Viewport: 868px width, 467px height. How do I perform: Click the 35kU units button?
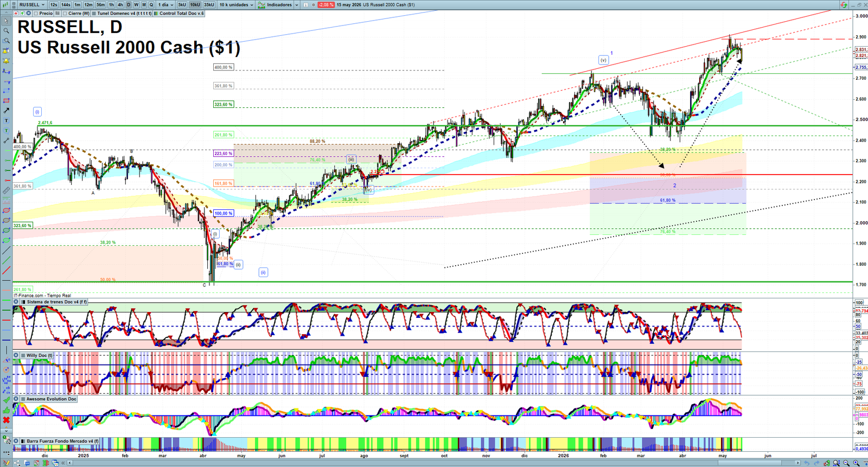pyautogui.click(x=209, y=5)
